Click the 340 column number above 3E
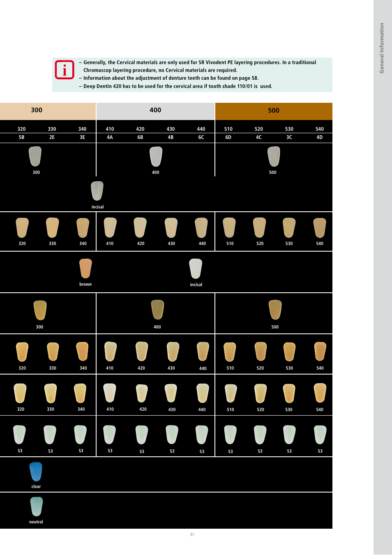 82,129
